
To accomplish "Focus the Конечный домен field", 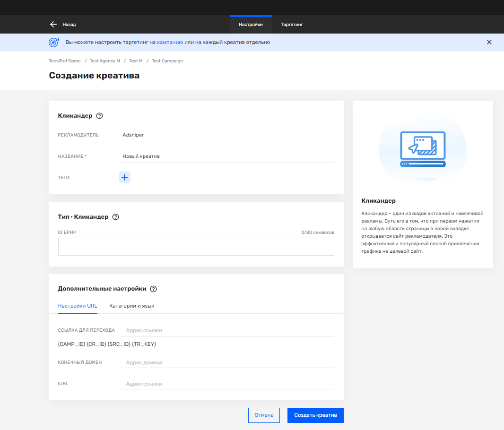I will pos(227,362).
